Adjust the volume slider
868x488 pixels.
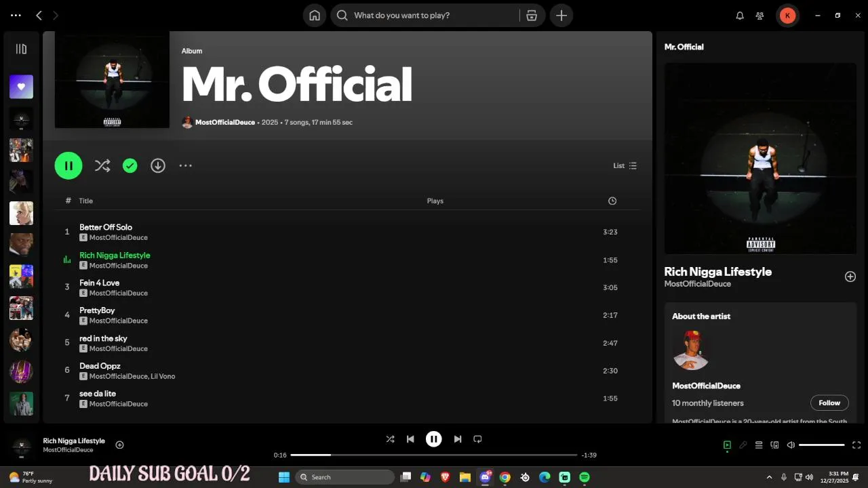pyautogui.click(x=822, y=445)
